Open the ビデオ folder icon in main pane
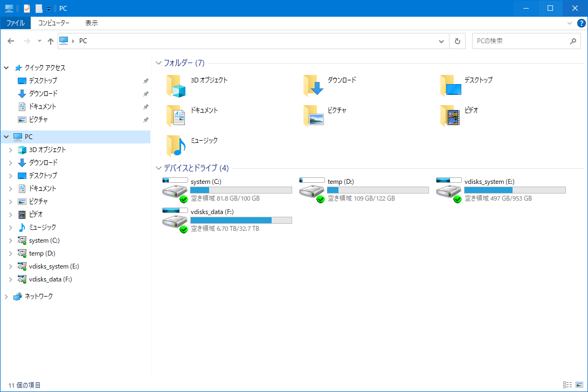Viewport: 588px width, 392px height. coord(450,115)
